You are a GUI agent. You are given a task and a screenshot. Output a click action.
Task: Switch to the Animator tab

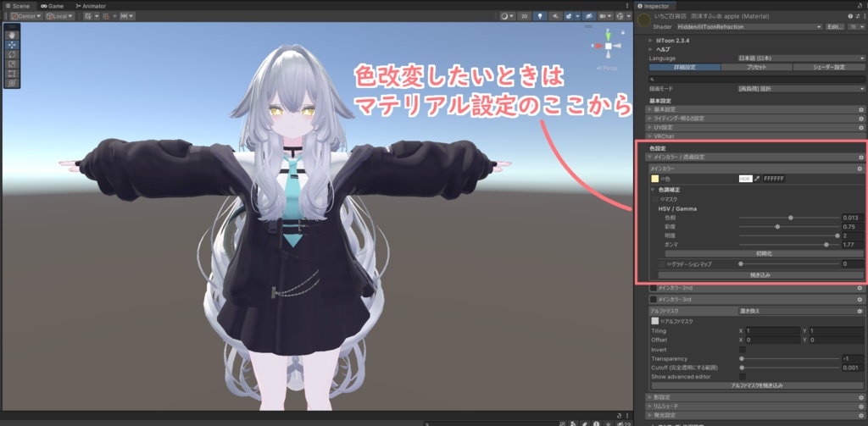coord(90,6)
